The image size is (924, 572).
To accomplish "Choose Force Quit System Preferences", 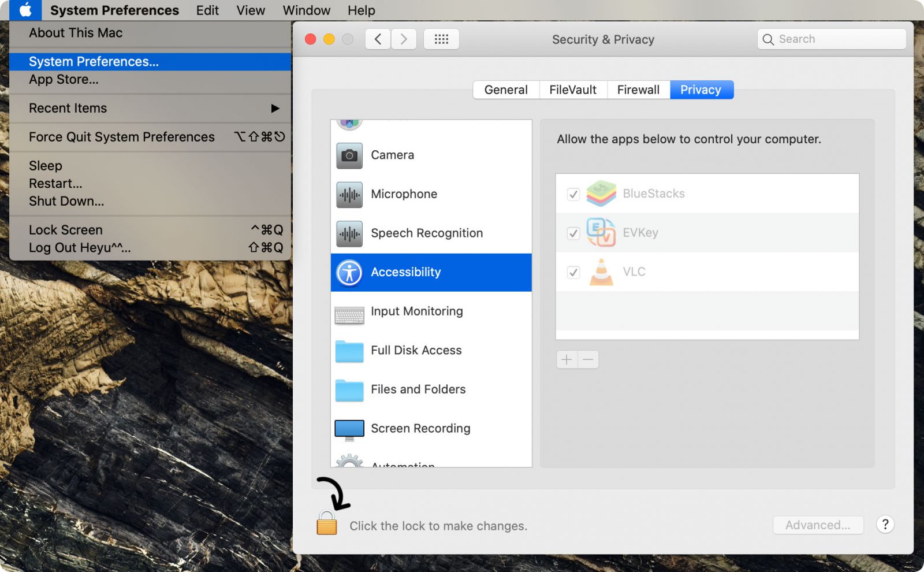I will click(x=150, y=137).
